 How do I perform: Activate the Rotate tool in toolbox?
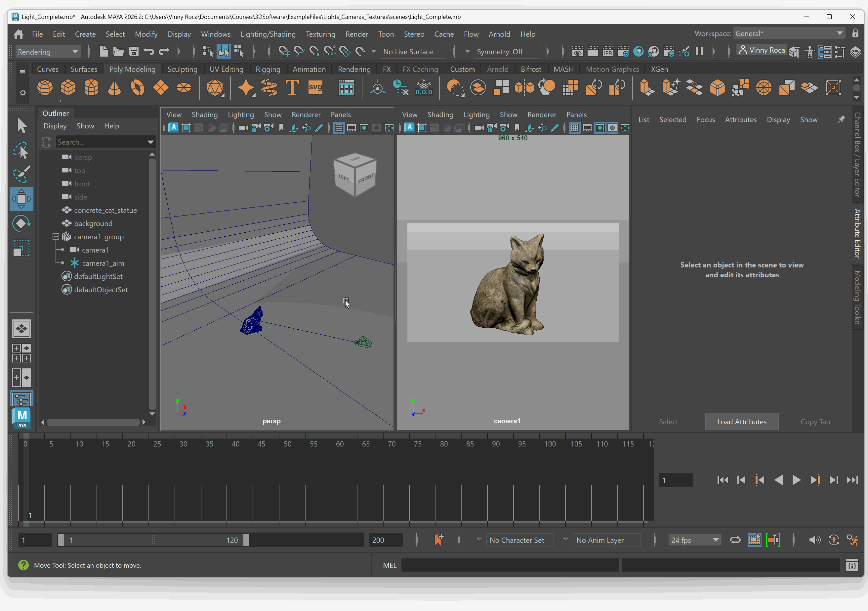tap(21, 223)
